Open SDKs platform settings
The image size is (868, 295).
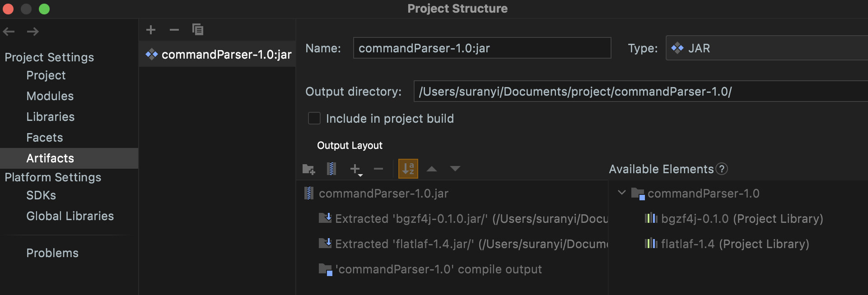coord(41,195)
